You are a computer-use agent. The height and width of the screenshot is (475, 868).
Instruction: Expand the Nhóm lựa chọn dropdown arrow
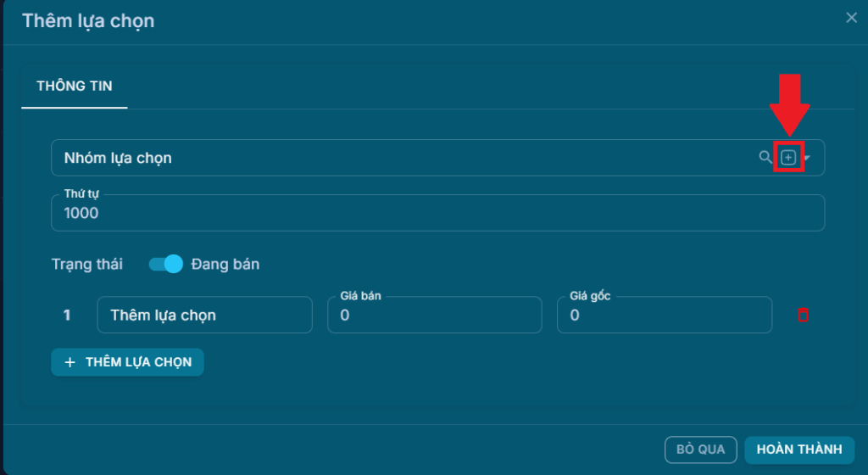click(807, 159)
